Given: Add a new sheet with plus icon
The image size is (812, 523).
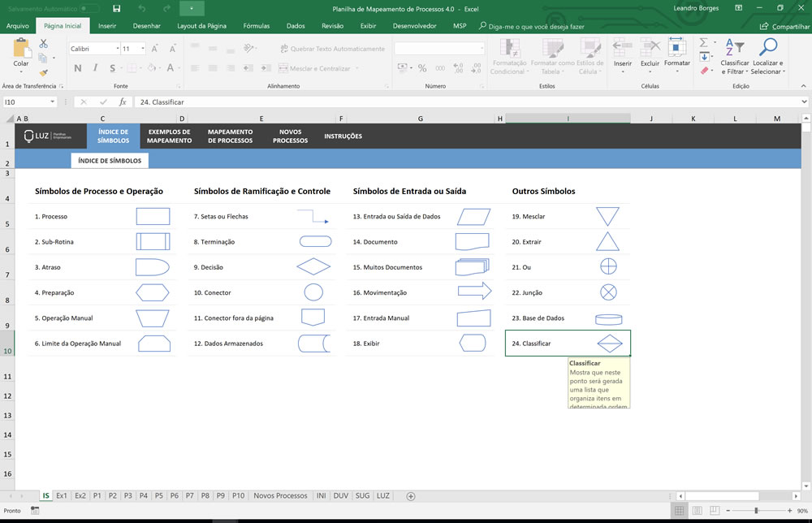Looking at the screenshot, I should coord(411,496).
